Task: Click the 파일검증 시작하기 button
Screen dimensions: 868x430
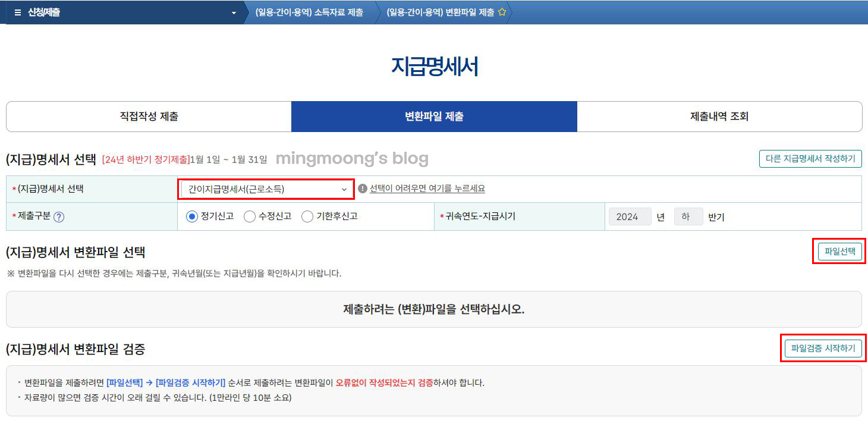Action: pos(823,349)
